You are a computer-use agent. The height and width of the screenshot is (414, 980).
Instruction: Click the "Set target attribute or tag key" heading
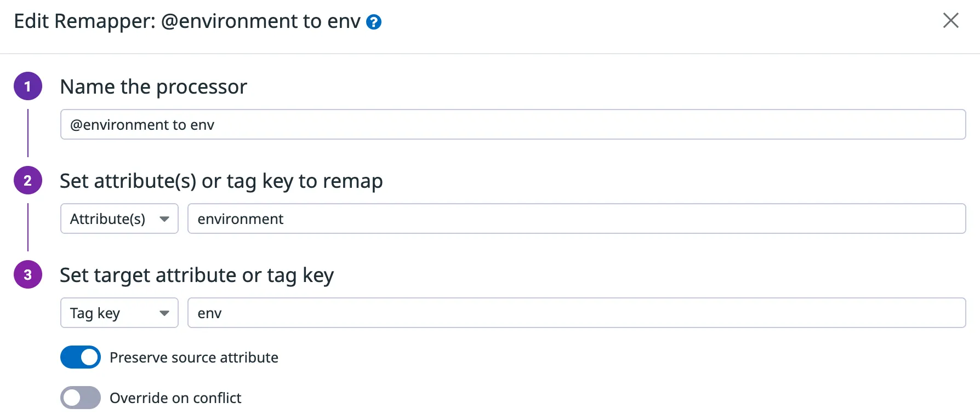coord(197,275)
